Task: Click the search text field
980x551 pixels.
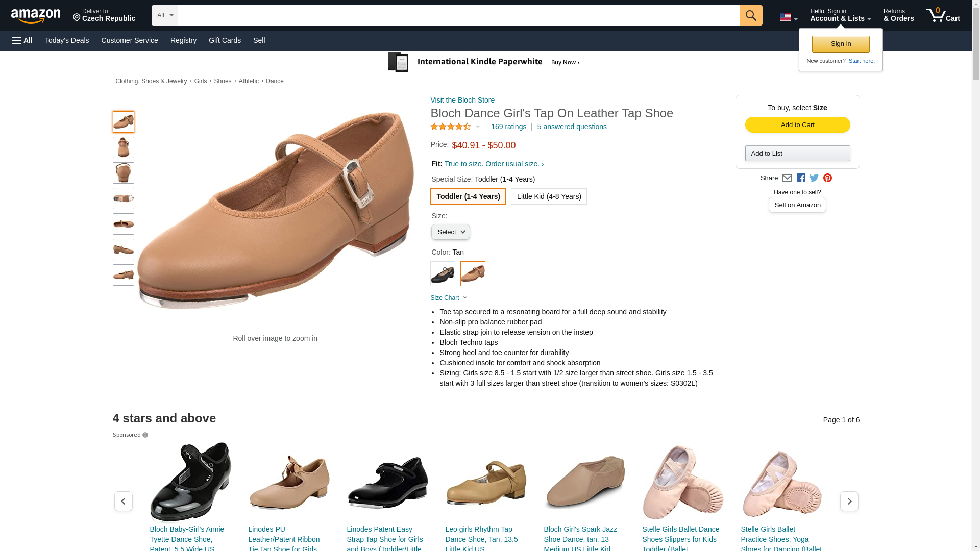Action: [x=458, y=15]
